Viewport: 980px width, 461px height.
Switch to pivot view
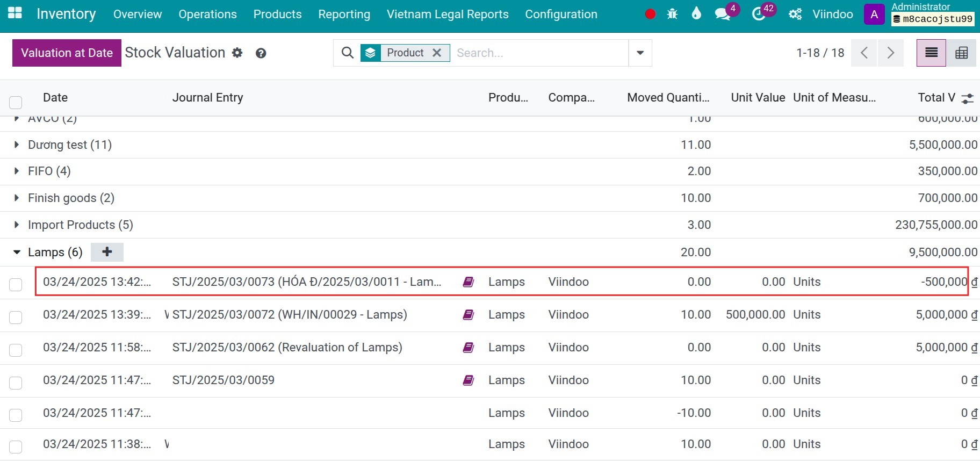(961, 53)
